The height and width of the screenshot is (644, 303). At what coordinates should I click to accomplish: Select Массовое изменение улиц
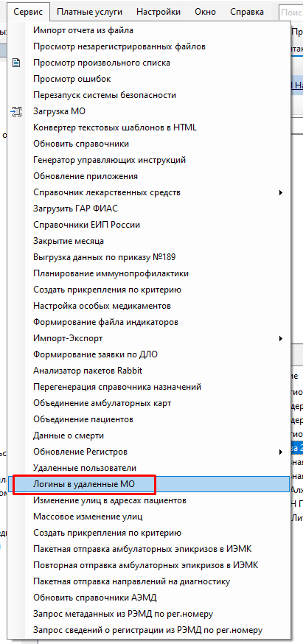coord(88,517)
